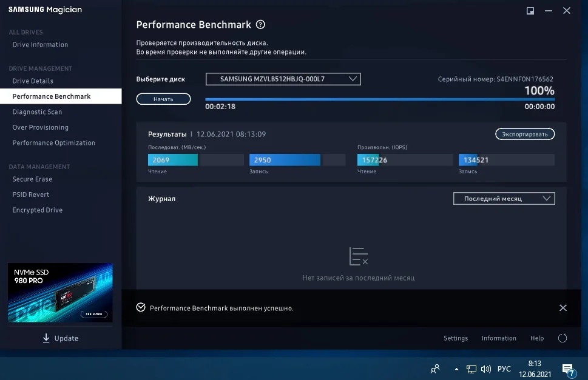Click the remaining time 00:00:00
The image size is (588, 380).
click(x=539, y=106)
